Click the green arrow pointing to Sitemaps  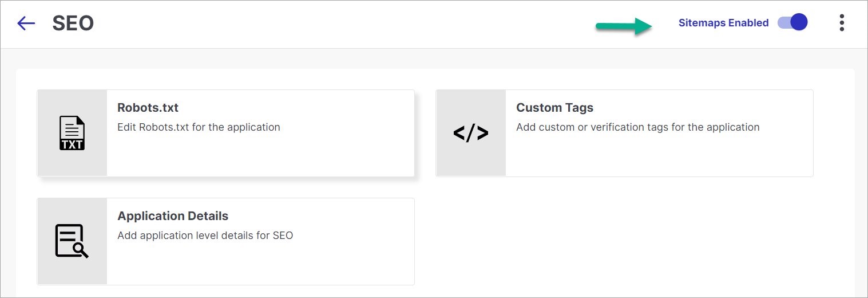[x=624, y=26]
